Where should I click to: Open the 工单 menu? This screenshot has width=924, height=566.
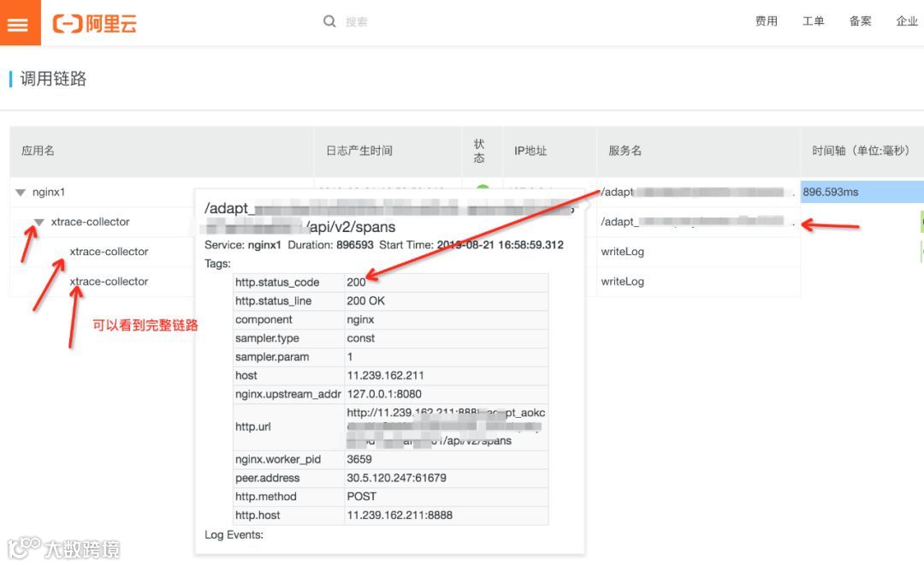[x=814, y=21]
